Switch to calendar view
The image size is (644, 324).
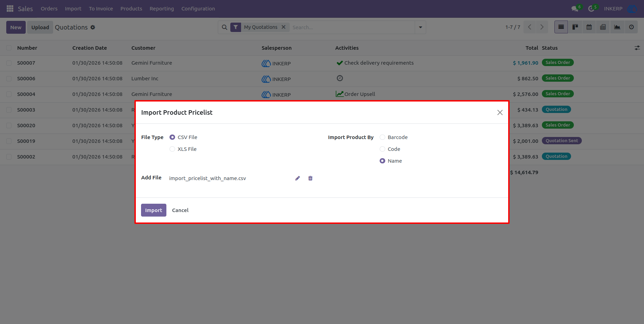pyautogui.click(x=589, y=27)
